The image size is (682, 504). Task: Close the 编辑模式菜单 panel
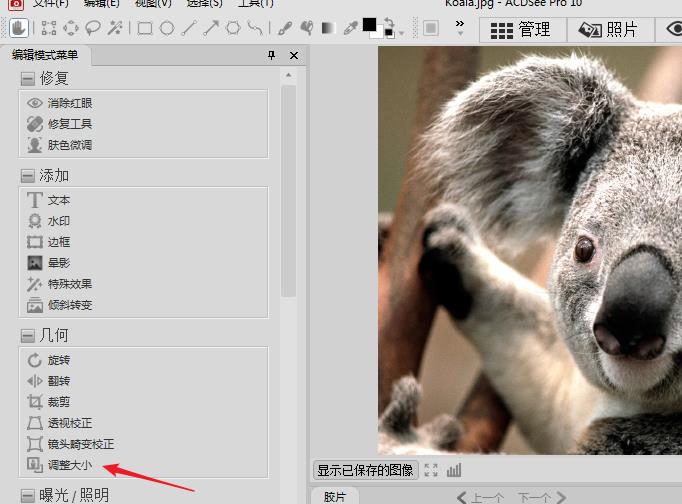(x=294, y=55)
